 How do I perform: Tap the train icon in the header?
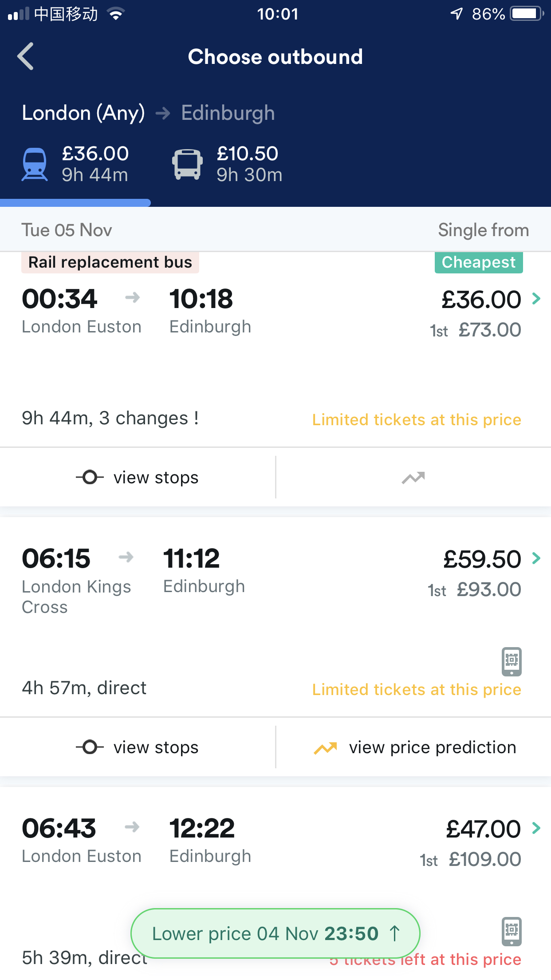coord(35,164)
